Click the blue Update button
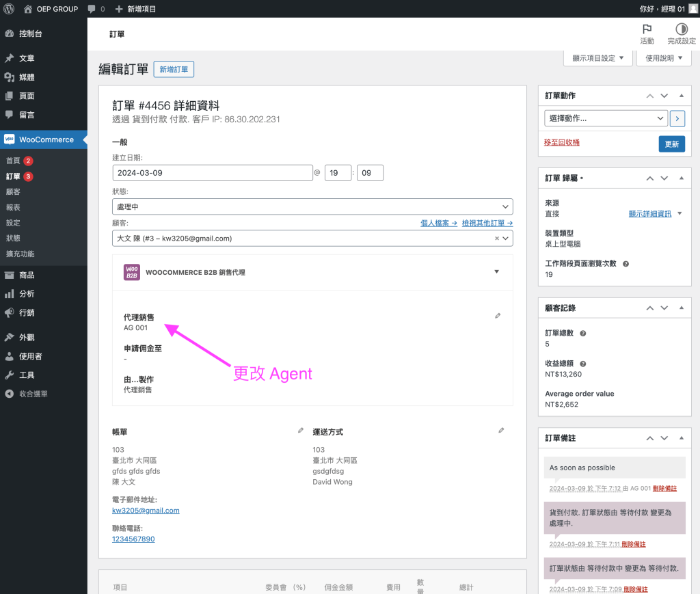This screenshot has height=594, width=700. click(671, 144)
